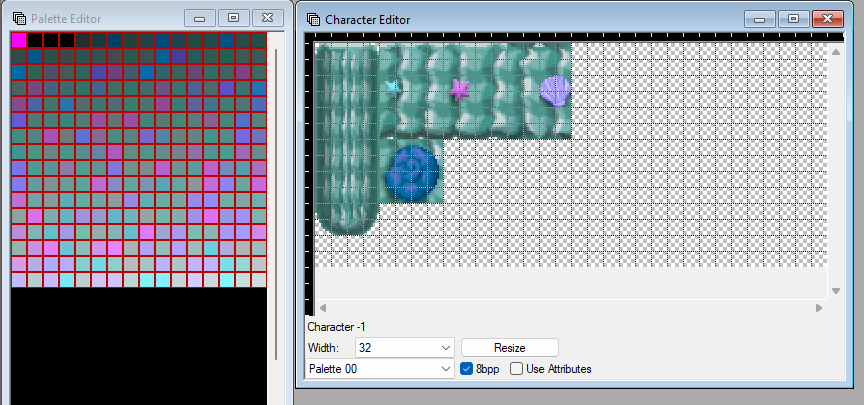Enable the Use Attributes checkbox

[516, 369]
